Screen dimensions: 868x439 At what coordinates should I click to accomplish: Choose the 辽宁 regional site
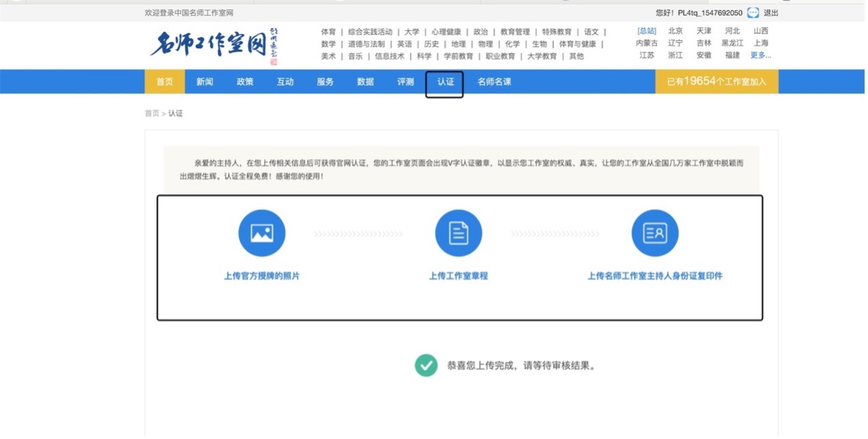point(675,43)
